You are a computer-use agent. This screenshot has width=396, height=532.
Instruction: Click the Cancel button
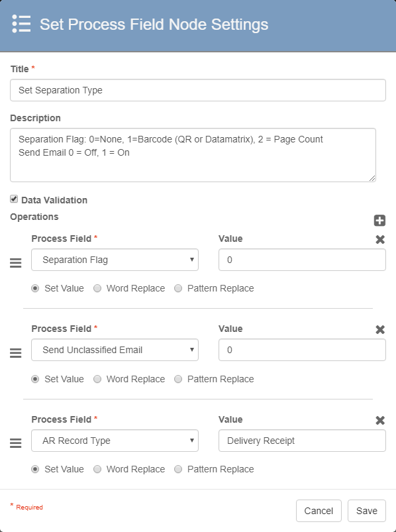point(319,511)
